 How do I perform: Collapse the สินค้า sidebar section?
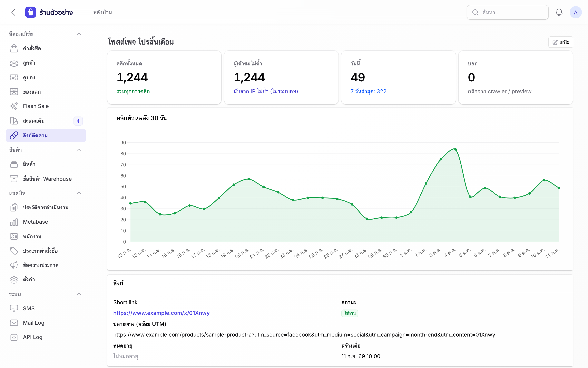(79, 150)
